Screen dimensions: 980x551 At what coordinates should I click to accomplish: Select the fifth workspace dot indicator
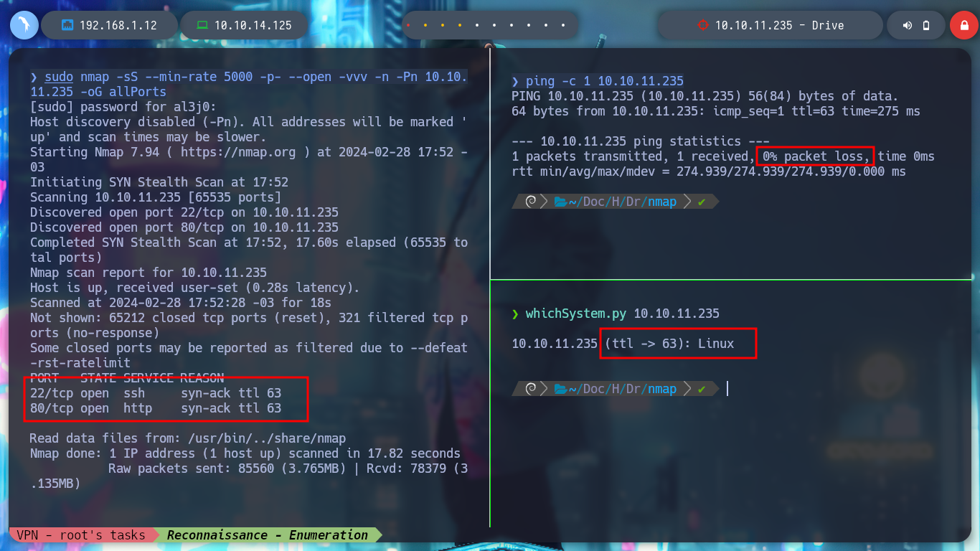pos(477,26)
